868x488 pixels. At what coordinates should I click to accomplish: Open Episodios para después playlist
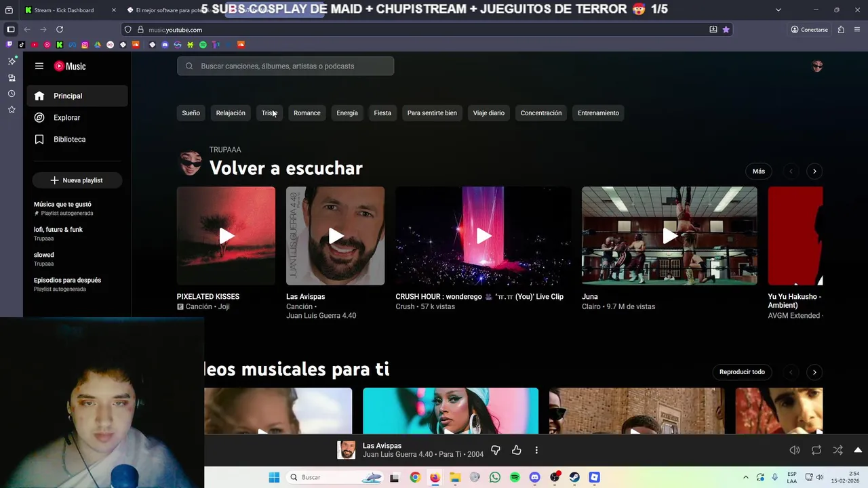click(77, 284)
